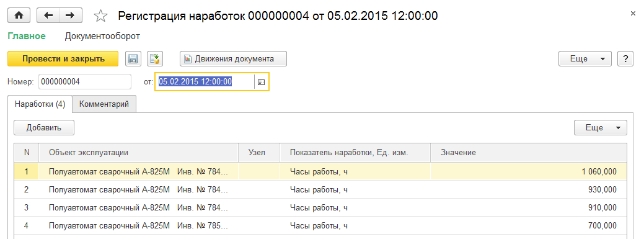Save document with the floppy disk icon
Image resolution: width=644 pixels, height=239 pixels.
coord(133,59)
